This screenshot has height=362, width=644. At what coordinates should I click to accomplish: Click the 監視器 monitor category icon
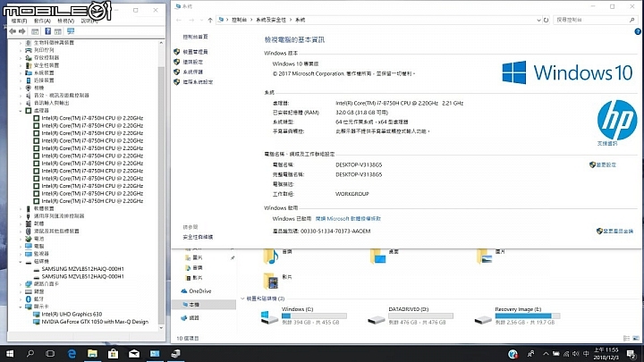click(x=29, y=254)
